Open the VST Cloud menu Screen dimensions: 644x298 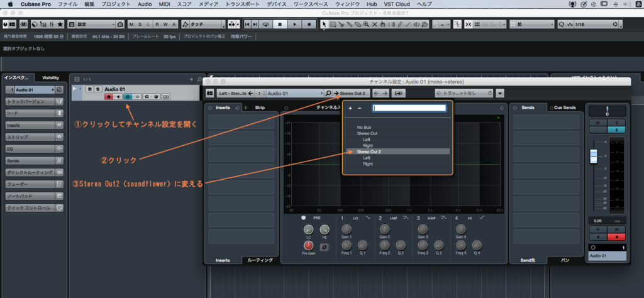[x=397, y=4]
